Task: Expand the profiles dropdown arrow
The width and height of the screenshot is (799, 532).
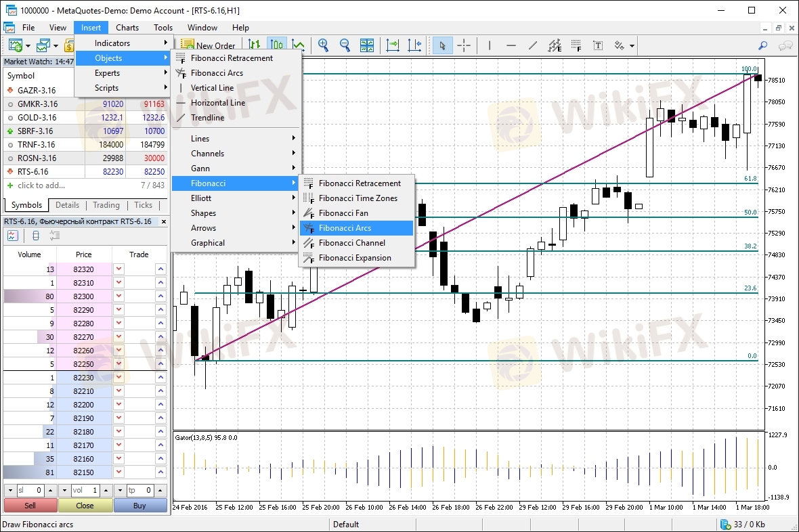Action: coord(56,46)
